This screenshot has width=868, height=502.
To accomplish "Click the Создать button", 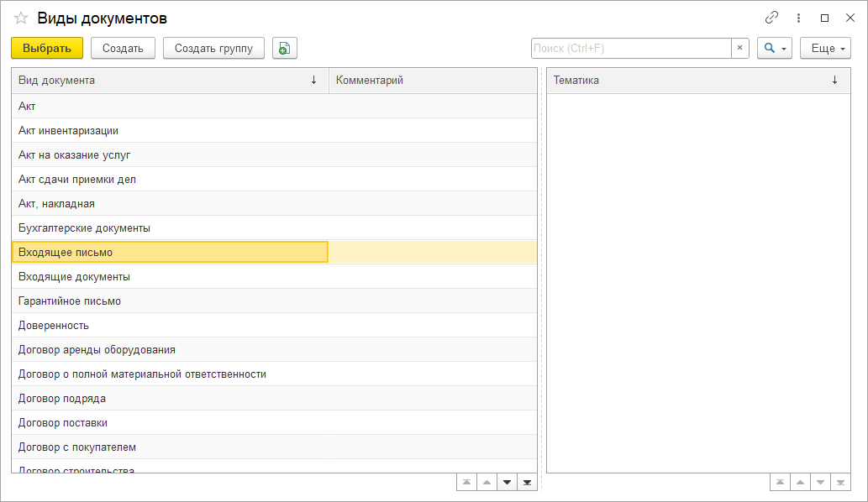I will tap(123, 49).
